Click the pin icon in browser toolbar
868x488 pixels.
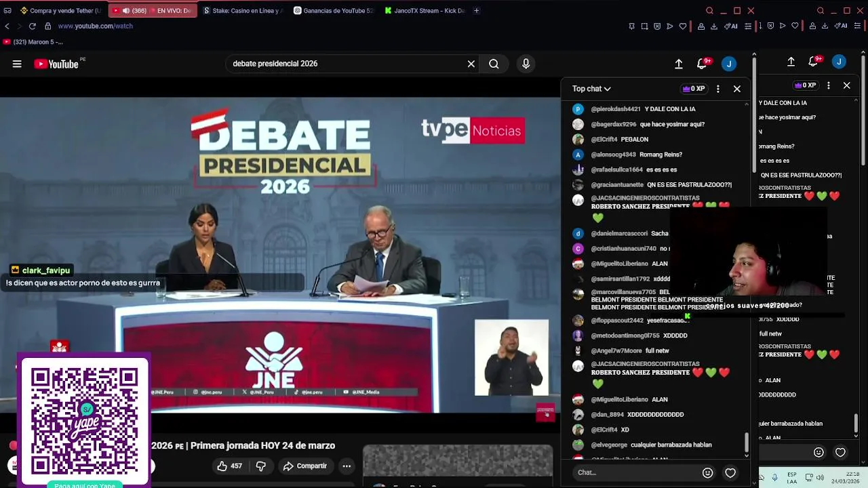point(631,26)
